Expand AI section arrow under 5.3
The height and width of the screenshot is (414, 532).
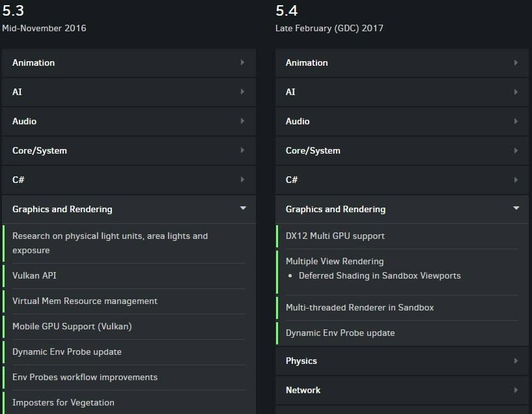(242, 92)
